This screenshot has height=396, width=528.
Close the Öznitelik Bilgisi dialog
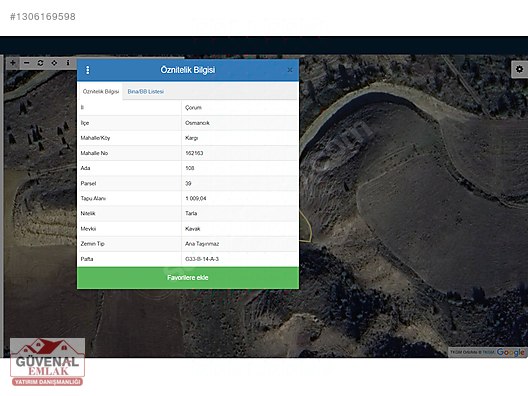[290, 70]
